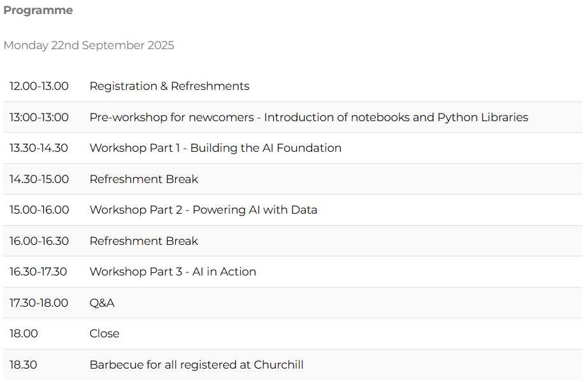Select Barbecue for all registered at Churchill
The height and width of the screenshot is (382, 588).
click(196, 365)
